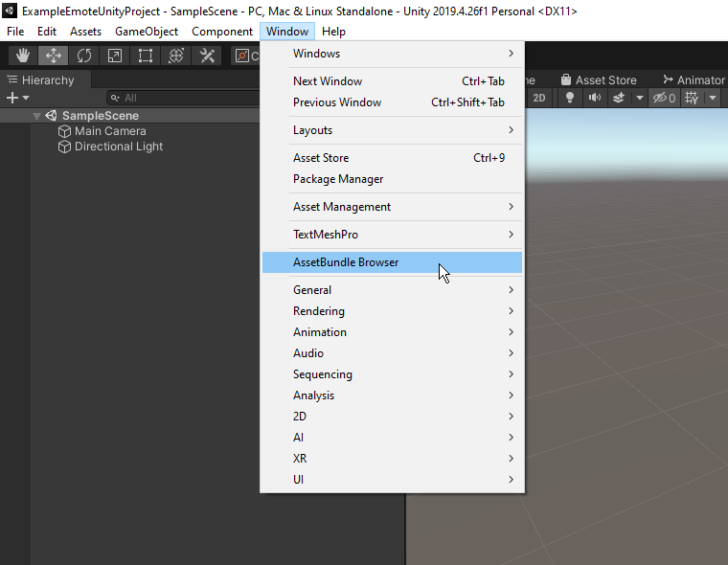This screenshot has height=565, width=728.
Task: Toggle scene lighting bulb
Action: [570, 98]
